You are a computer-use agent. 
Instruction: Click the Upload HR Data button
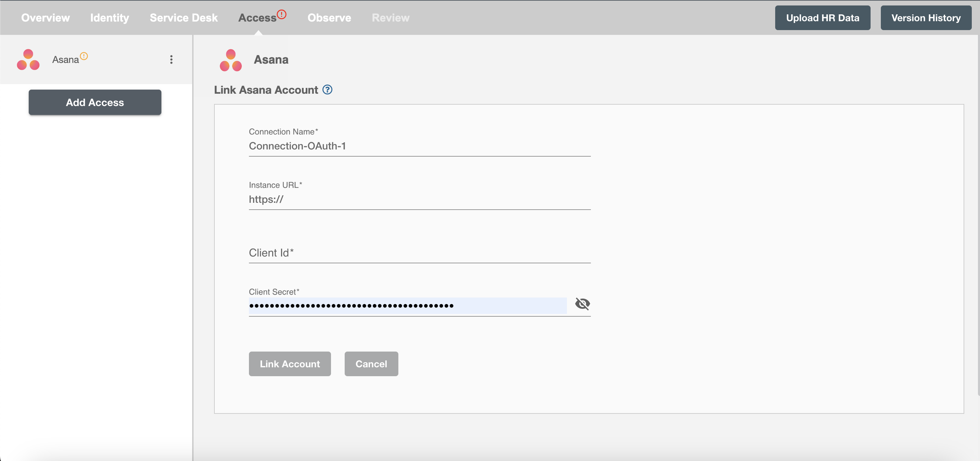[x=822, y=18]
